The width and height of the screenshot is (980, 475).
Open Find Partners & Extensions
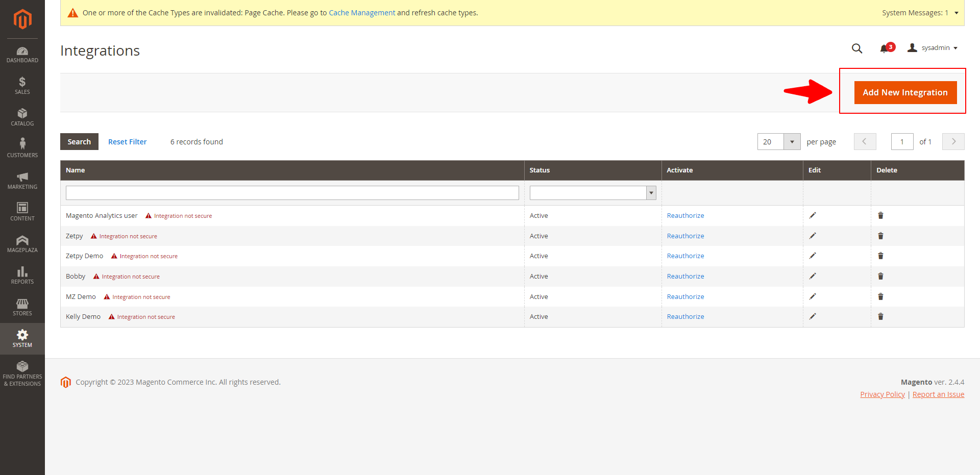(22, 373)
